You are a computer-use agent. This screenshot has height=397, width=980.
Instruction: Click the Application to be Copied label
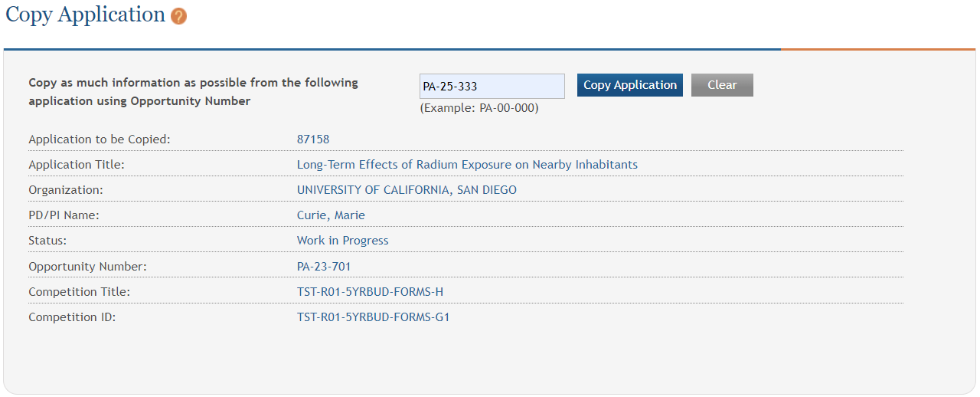pos(99,139)
